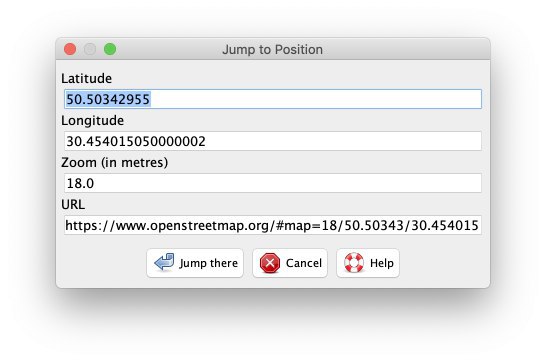Viewport: 546px width, 362px height.
Task: Click the Zoom (in metres) label
Action: pos(115,163)
